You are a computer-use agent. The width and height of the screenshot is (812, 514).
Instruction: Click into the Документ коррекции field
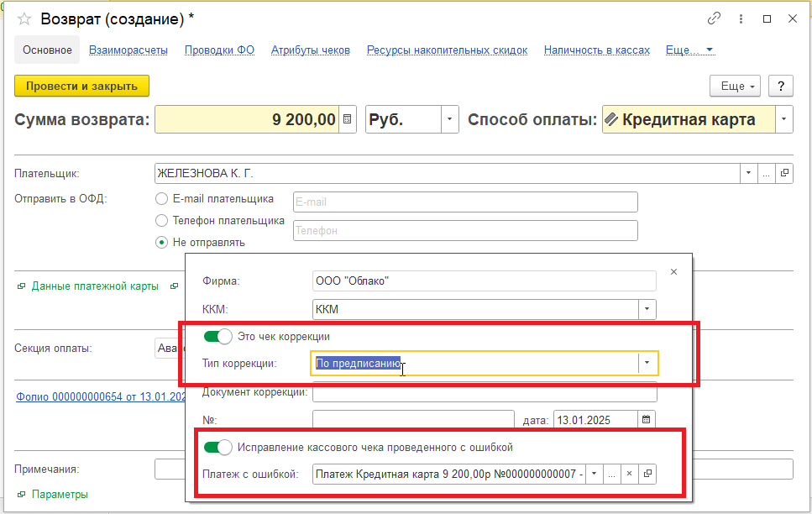click(x=484, y=392)
